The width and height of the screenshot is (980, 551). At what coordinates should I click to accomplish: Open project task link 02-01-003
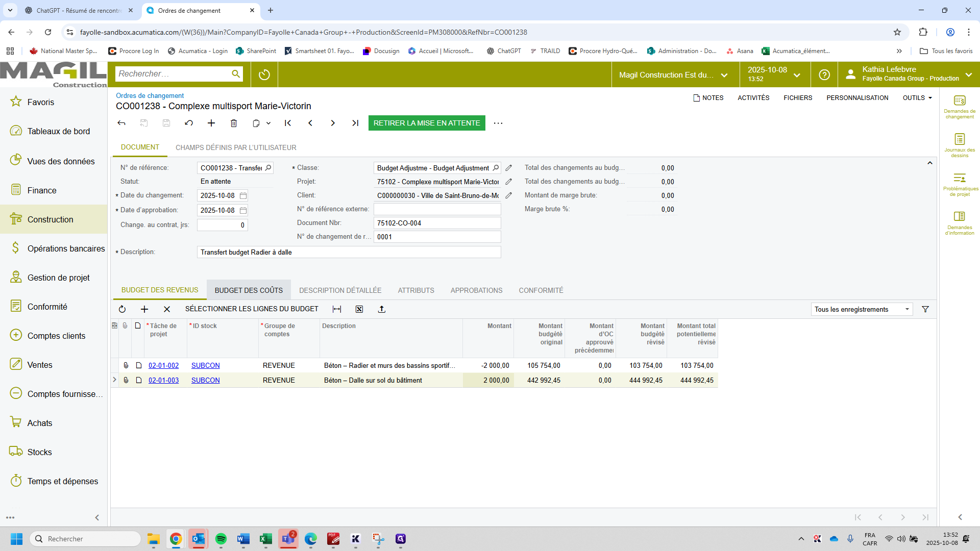point(163,380)
